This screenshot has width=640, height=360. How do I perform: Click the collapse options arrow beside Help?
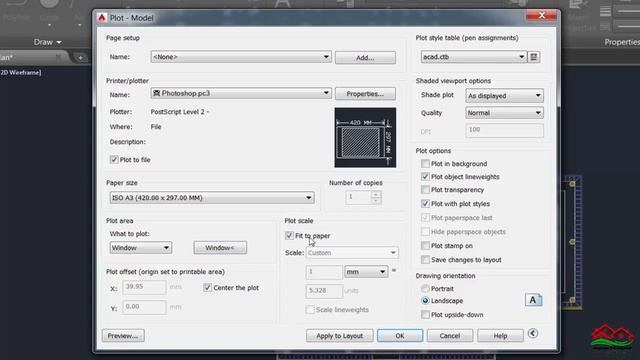coord(533,333)
